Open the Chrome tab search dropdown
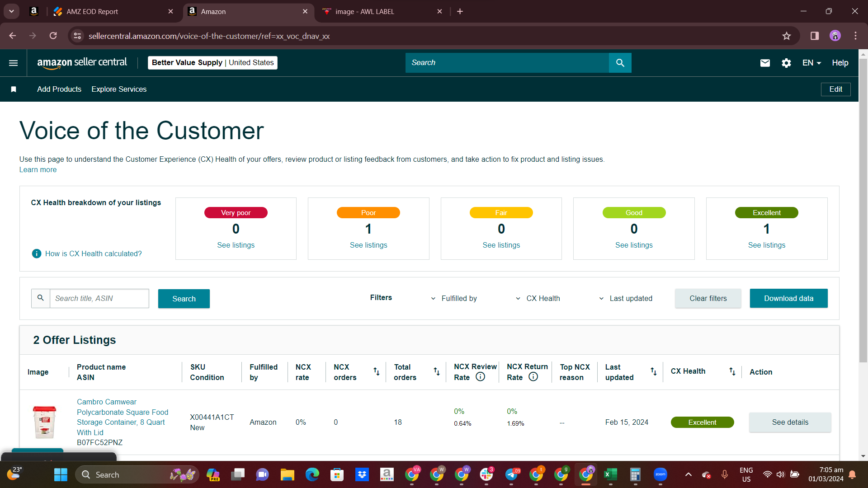The height and width of the screenshot is (488, 868). coord(11,11)
